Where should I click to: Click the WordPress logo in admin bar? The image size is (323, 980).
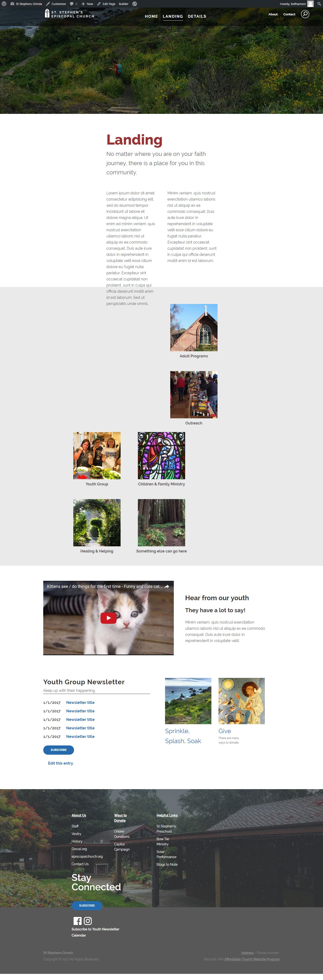[x=4, y=4]
